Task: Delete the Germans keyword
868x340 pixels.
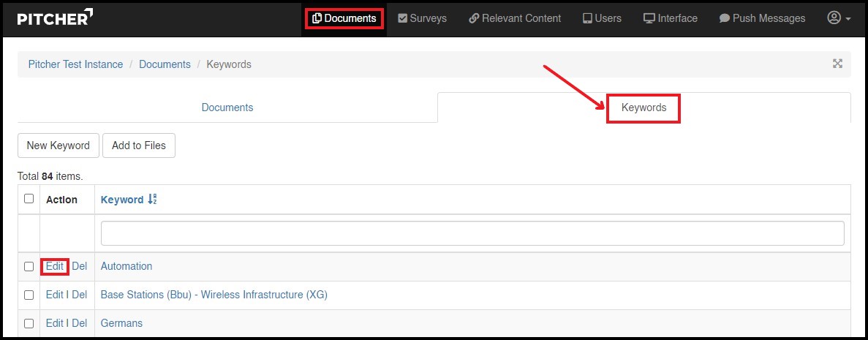Action: point(80,323)
